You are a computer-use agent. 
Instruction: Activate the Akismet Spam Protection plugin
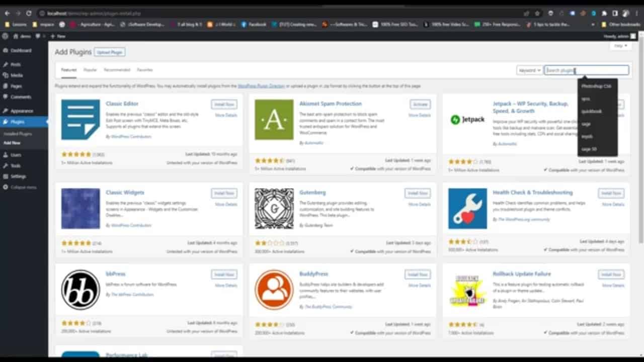(x=420, y=105)
